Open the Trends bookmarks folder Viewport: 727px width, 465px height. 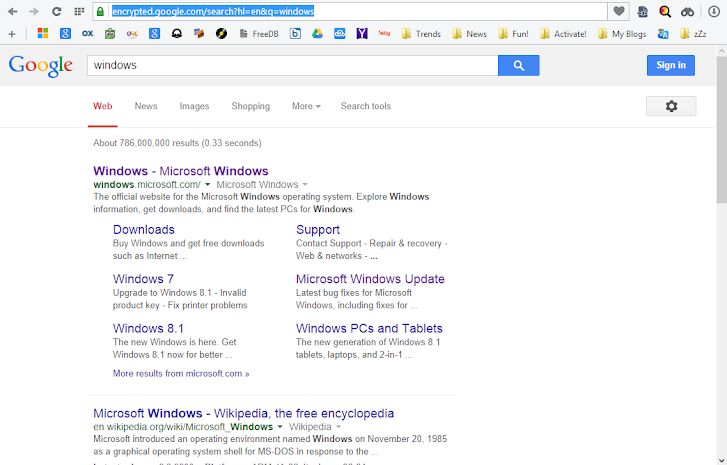click(421, 34)
